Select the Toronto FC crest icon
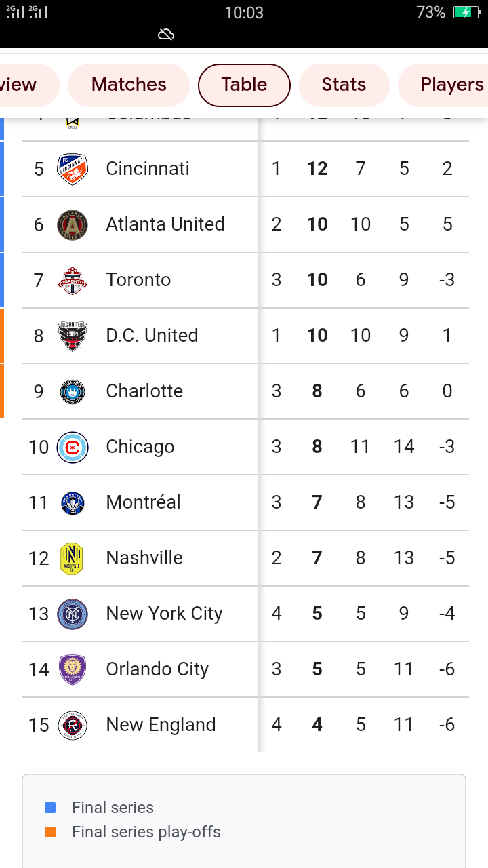Viewport: 488px width, 868px height. 73,280
